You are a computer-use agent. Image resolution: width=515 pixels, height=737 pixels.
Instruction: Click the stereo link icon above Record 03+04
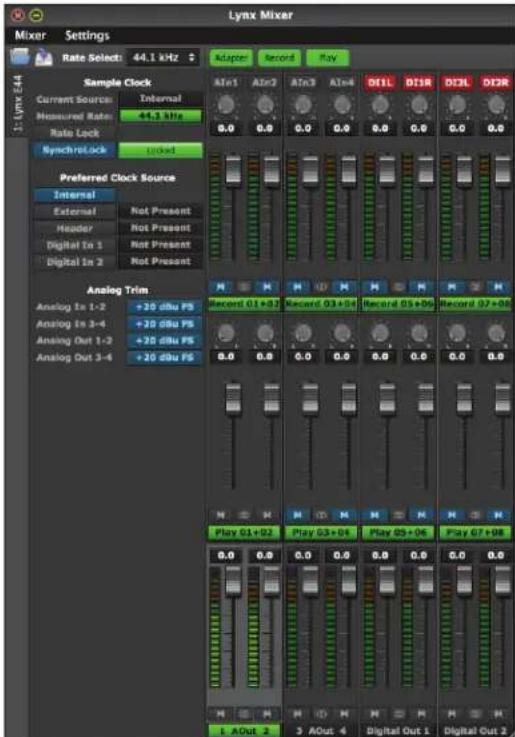(x=321, y=286)
